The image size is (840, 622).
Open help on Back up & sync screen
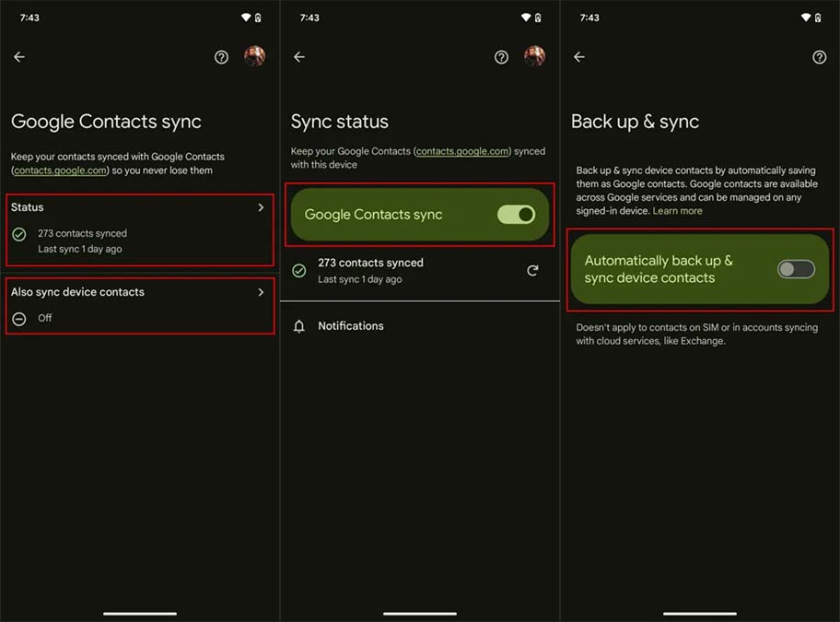819,57
